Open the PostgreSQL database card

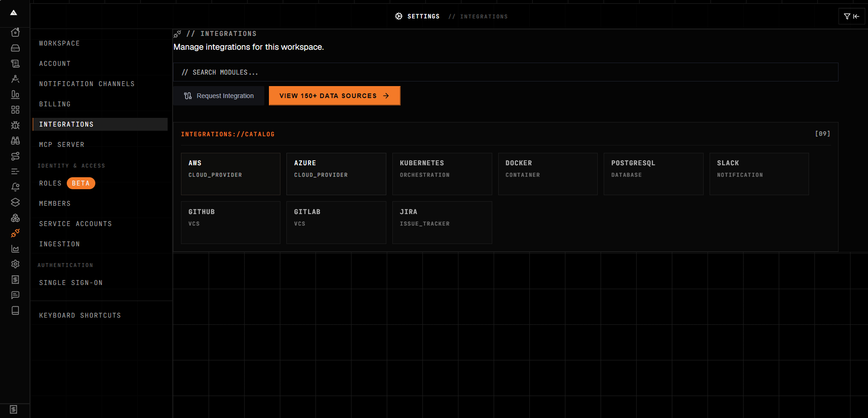tap(653, 174)
